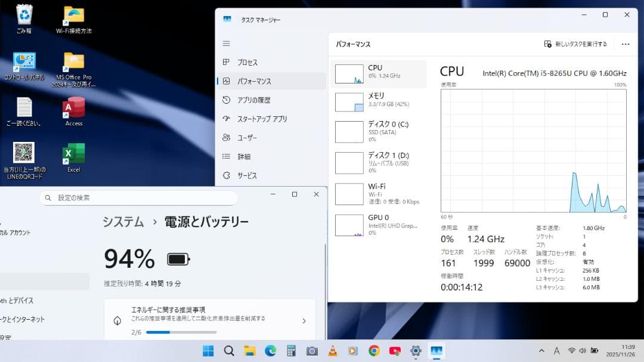
Task: Click the 設定の検索 search field
Action: click(138, 197)
